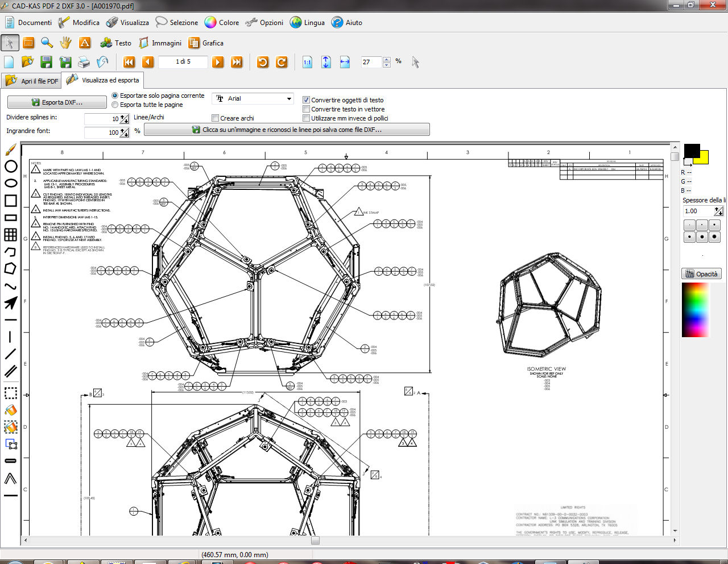Rotate page counterclockwise
This screenshot has width=728, height=564.
[x=263, y=62]
